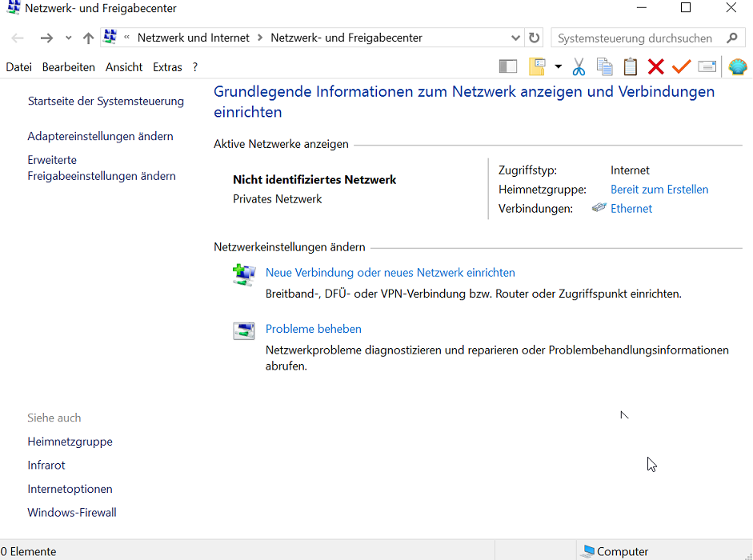Click the Cut scissors icon
This screenshot has height=560, width=753.
[579, 66]
